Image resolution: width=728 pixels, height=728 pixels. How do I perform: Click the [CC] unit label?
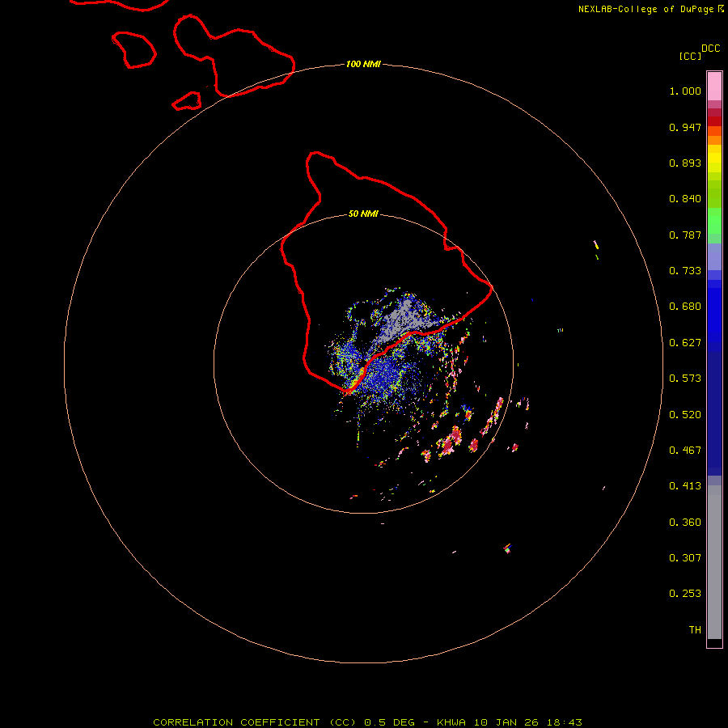click(690, 56)
